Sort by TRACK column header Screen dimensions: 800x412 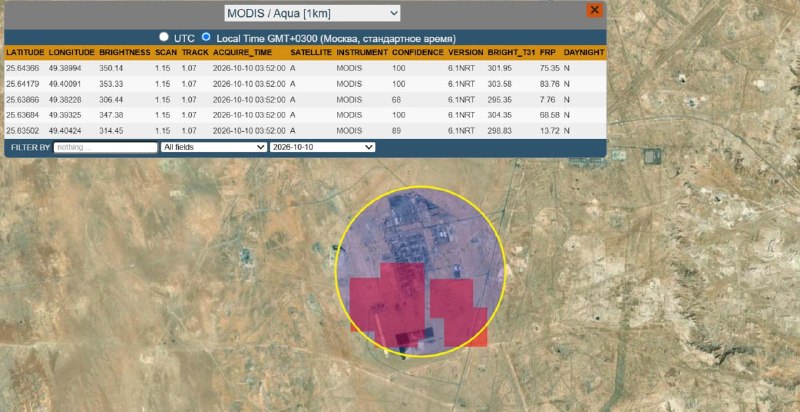[x=195, y=53]
